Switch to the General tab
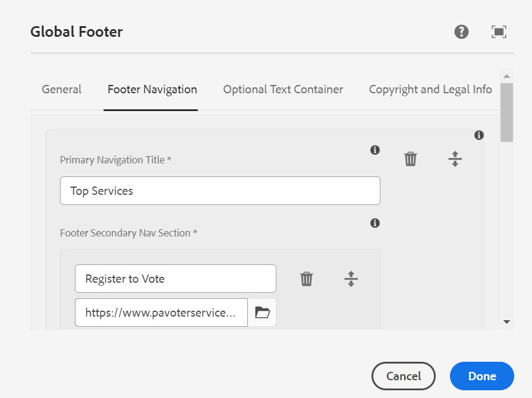Image resolution: width=532 pixels, height=398 pixels. point(61,90)
